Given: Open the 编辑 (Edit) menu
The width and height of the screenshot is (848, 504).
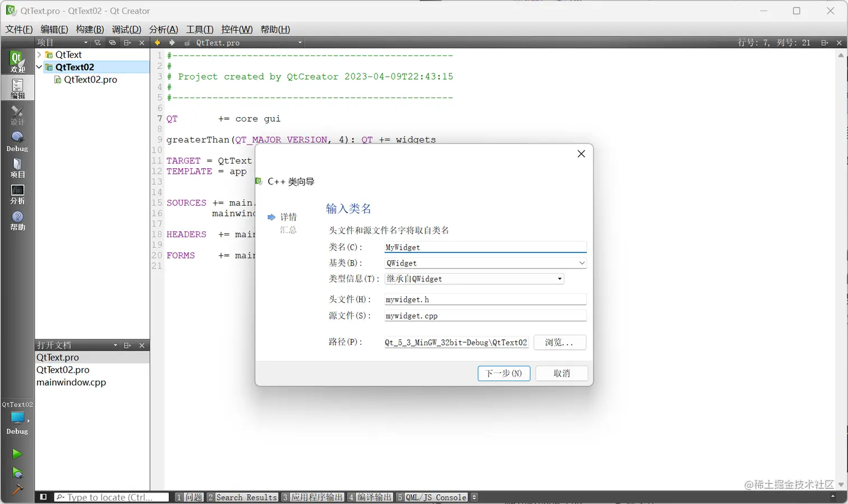Looking at the screenshot, I should click(x=54, y=29).
